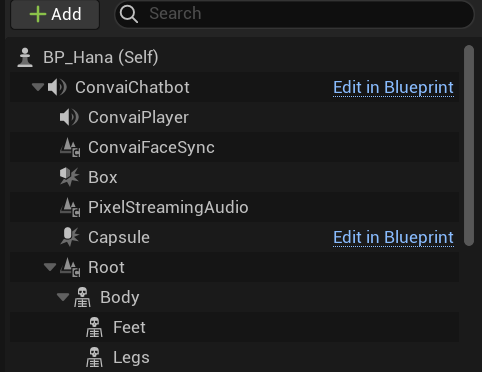Click the magnifier search icon

(x=129, y=14)
